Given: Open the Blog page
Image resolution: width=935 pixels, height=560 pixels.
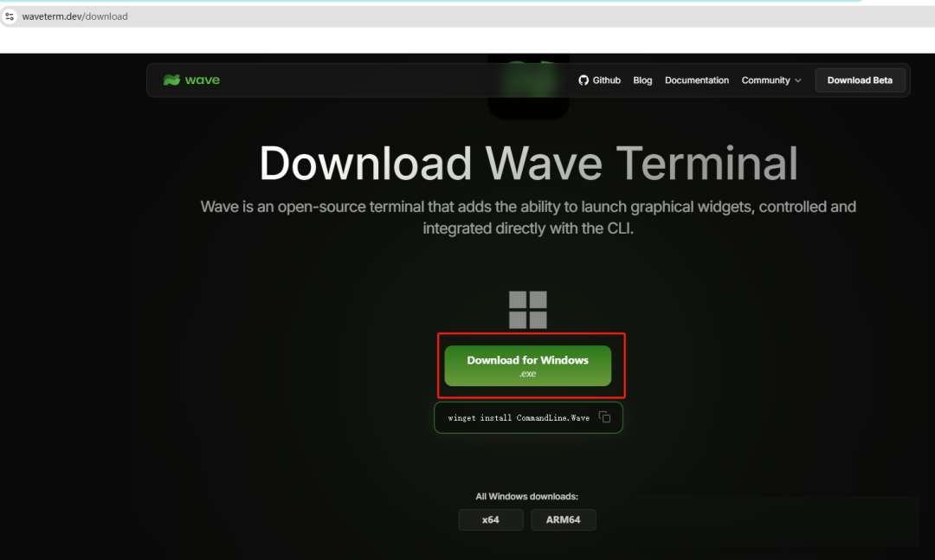Looking at the screenshot, I should pyautogui.click(x=642, y=80).
